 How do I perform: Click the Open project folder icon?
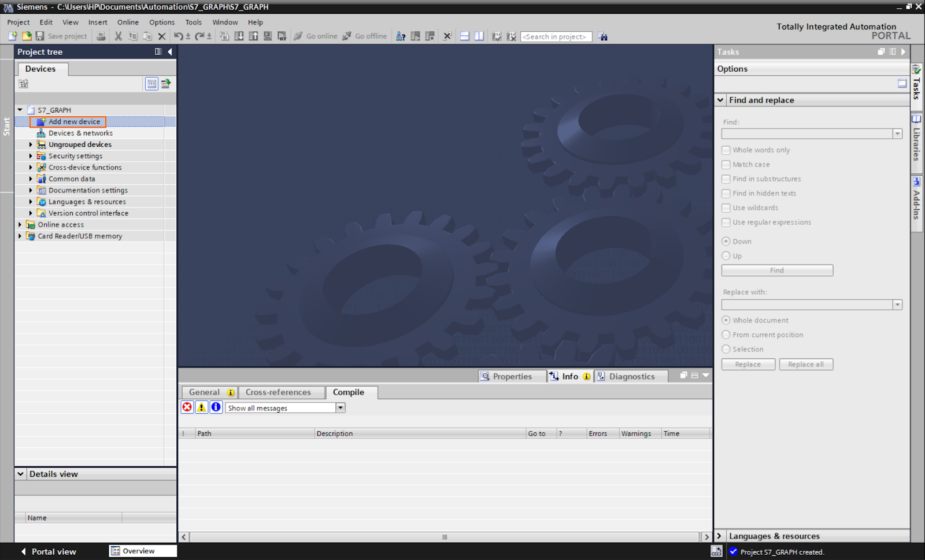27,36
